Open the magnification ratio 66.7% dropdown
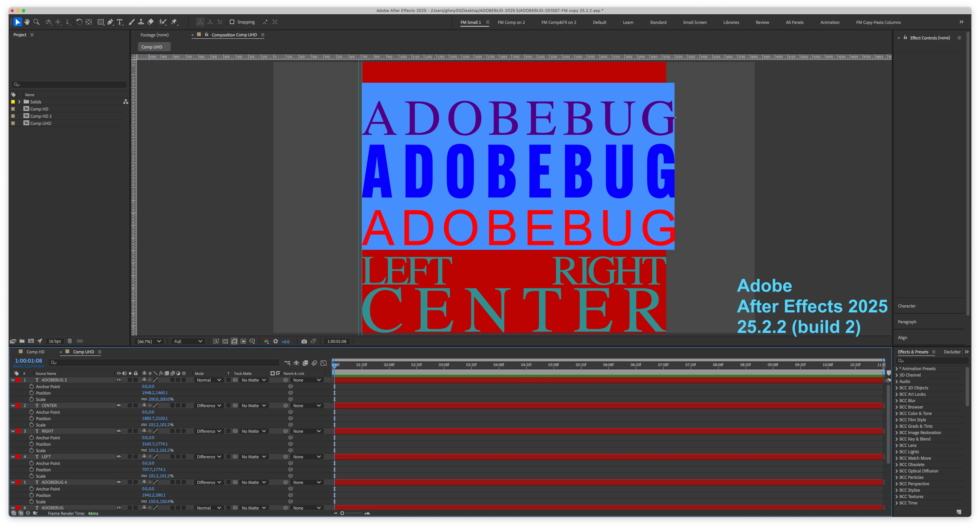 click(149, 341)
